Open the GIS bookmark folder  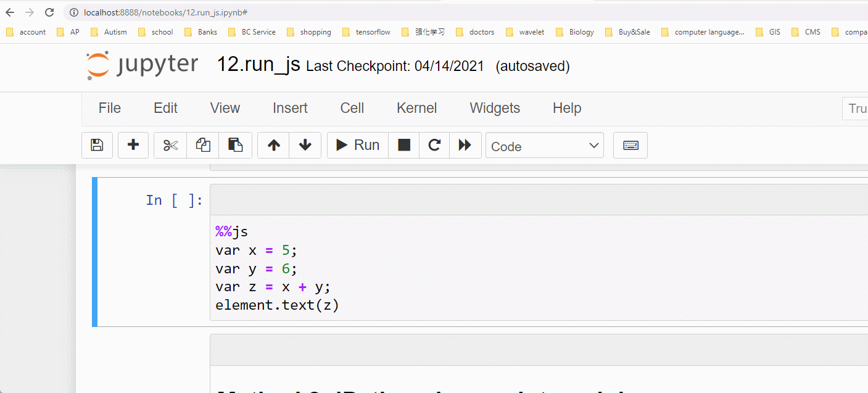click(x=768, y=32)
